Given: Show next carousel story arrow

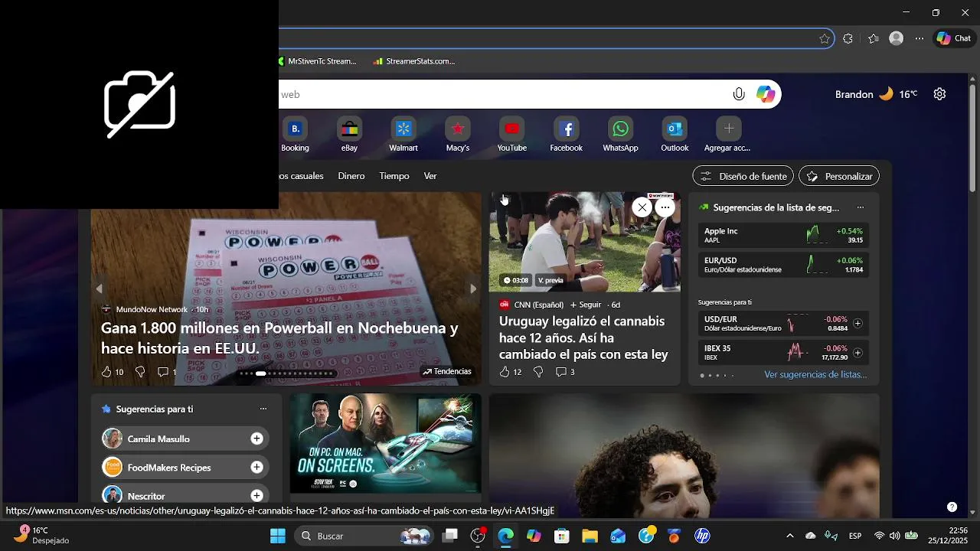Looking at the screenshot, I should tap(473, 289).
